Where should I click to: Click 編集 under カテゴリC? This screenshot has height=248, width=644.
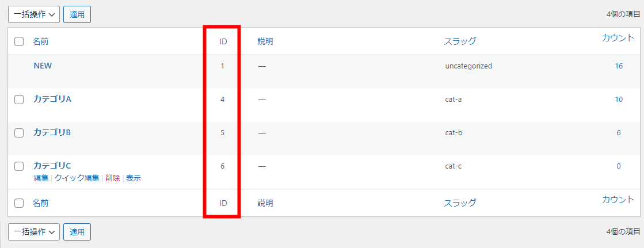41,178
